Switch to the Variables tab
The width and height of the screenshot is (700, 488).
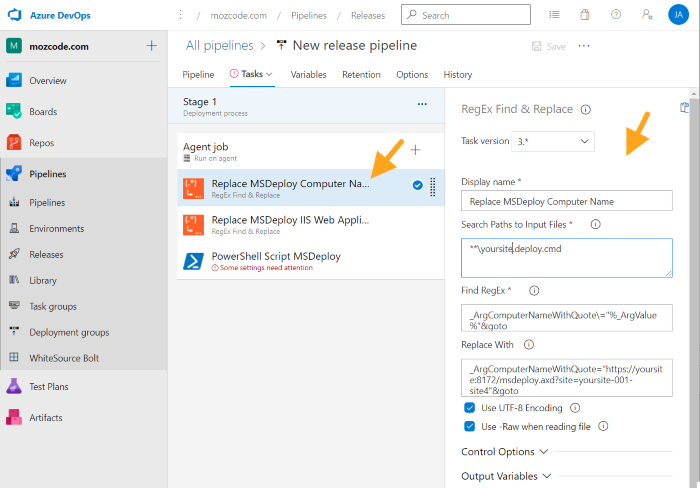pyautogui.click(x=308, y=75)
